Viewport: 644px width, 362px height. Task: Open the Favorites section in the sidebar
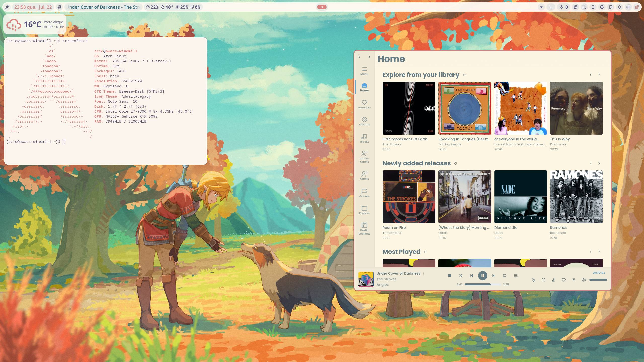click(x=364, y=104)
